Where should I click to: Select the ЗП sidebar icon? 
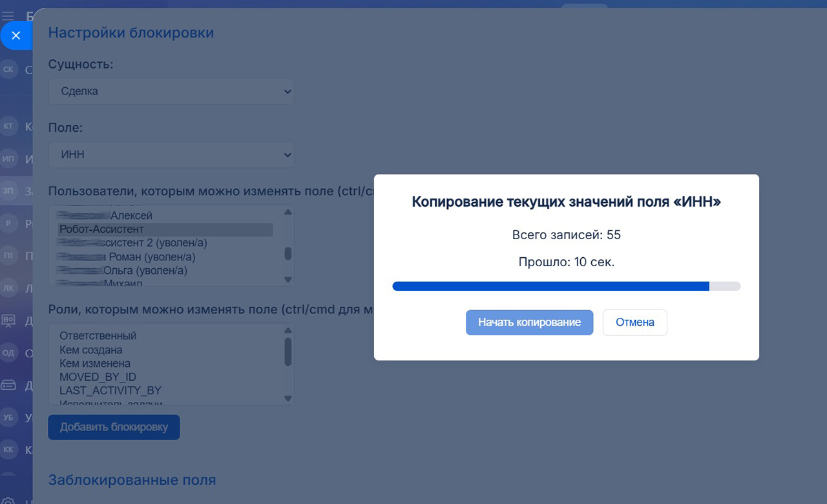click(x=8, y=191)
